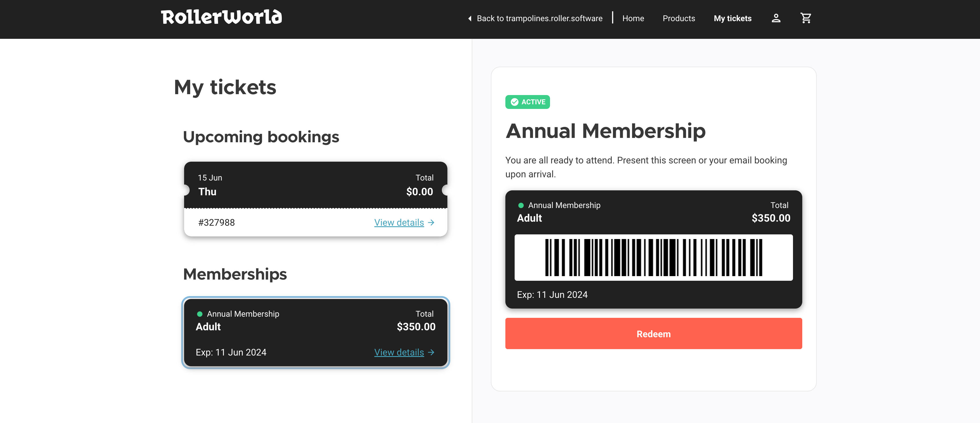Click the $0.00 total on the booking
The image size is (980, 423).
[x=419, y=192]
